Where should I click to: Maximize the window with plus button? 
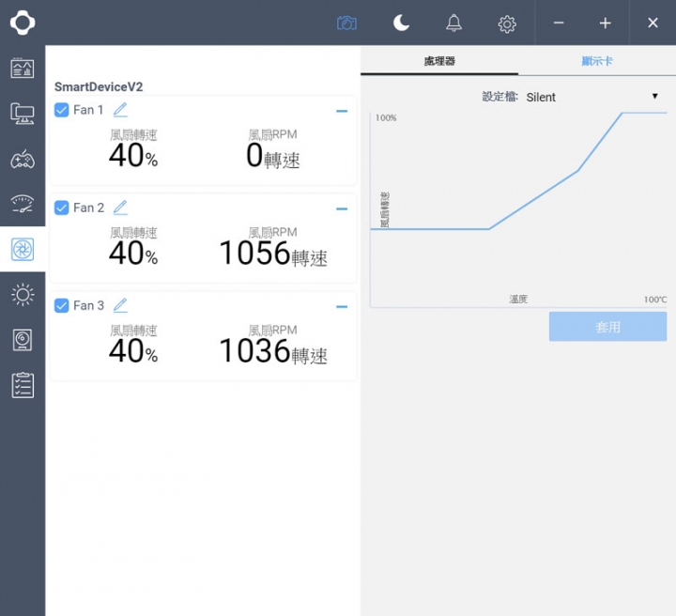[x=606, y=23]
